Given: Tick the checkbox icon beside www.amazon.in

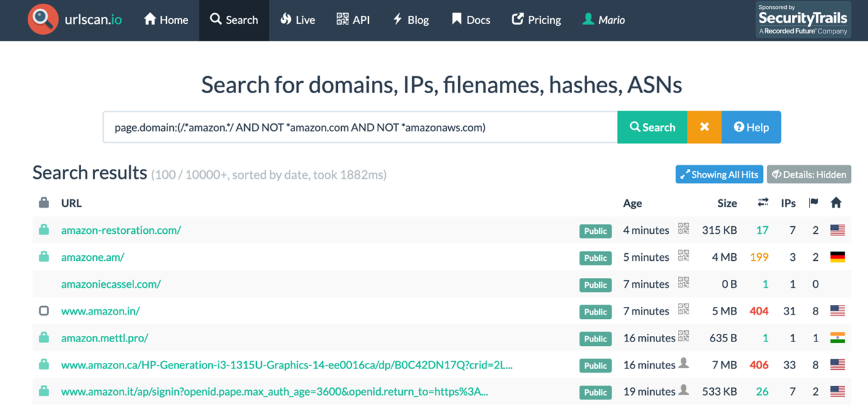Looking at the screenshot, I should point(43,311).
